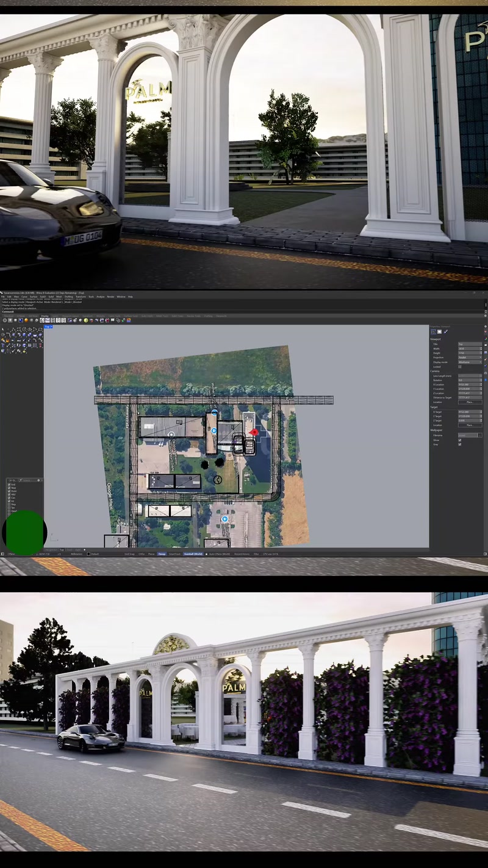Click Place button for Camera location
488x868 pixels.
(470, 402)
